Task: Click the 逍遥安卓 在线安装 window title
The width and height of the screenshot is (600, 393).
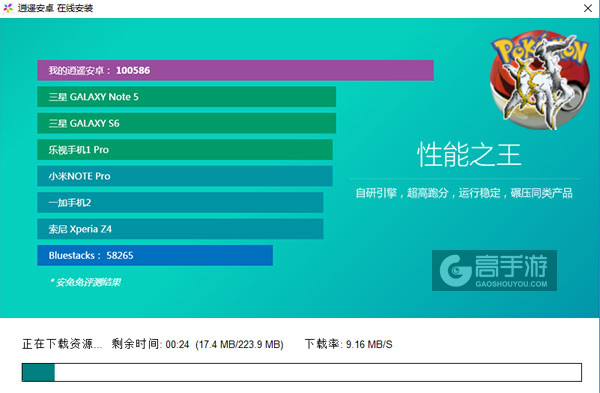Action: point(55,8)
